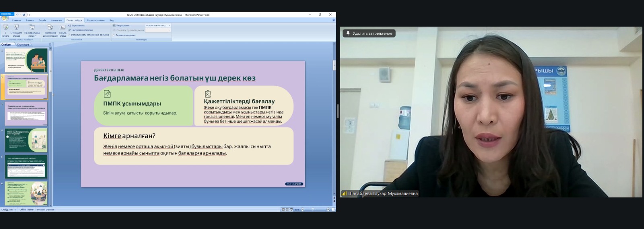Select slide 4 thumbnail
Image resolution: width=644 pixels, height=229 pixels.
pyautogui.click(x=27, y=140)
